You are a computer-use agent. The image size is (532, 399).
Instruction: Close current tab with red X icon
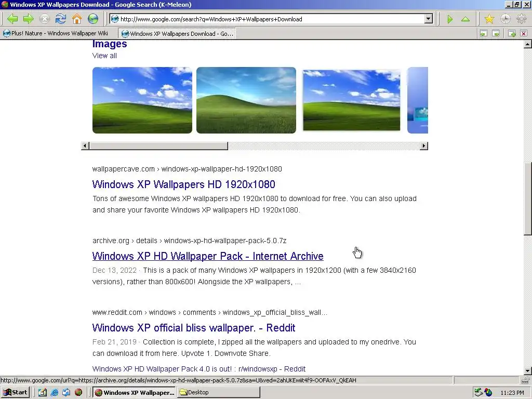pyautogui.click(x=524, y=33)
